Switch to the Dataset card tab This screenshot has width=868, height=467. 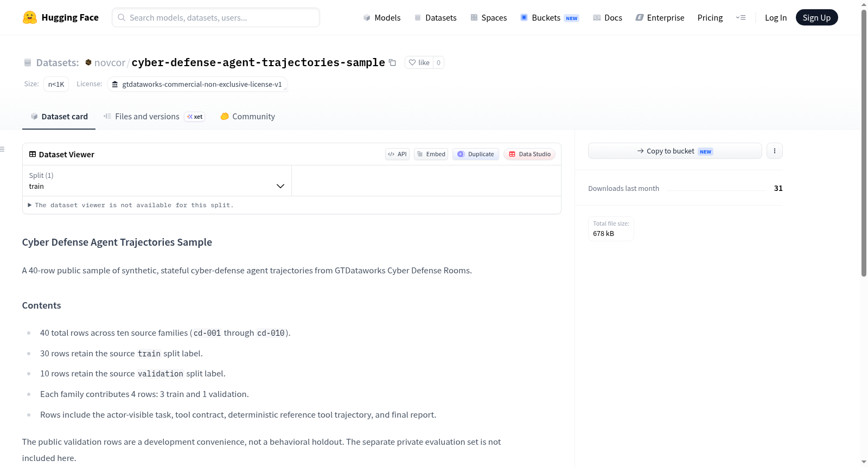pos(59,117)
